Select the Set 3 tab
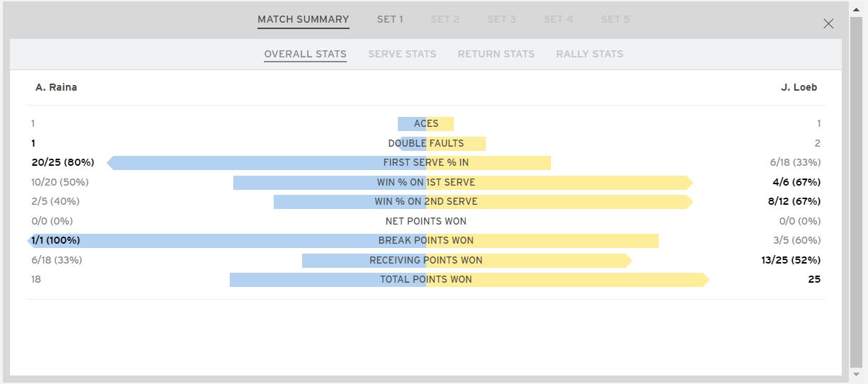868x384 pixels. (501, 19)
